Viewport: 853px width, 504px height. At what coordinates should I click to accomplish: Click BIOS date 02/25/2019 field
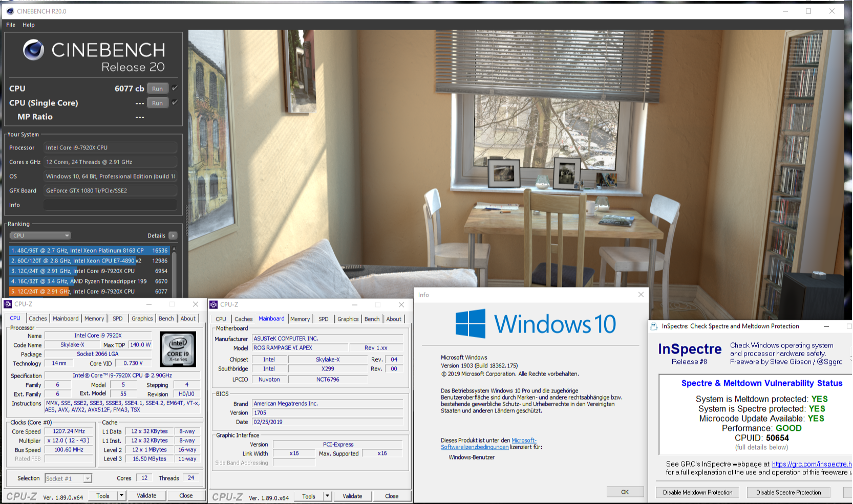[x=328, y=422]
